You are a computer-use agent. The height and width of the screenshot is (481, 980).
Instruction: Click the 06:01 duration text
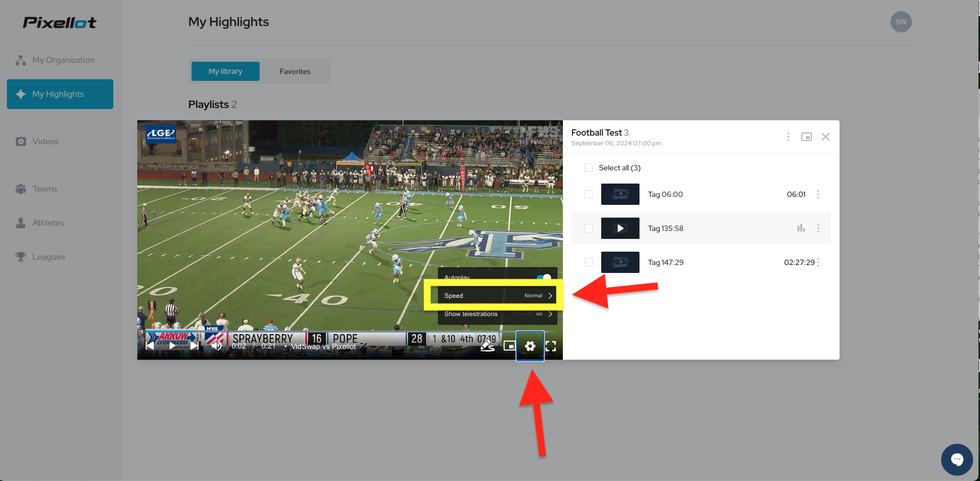point(796,194)
